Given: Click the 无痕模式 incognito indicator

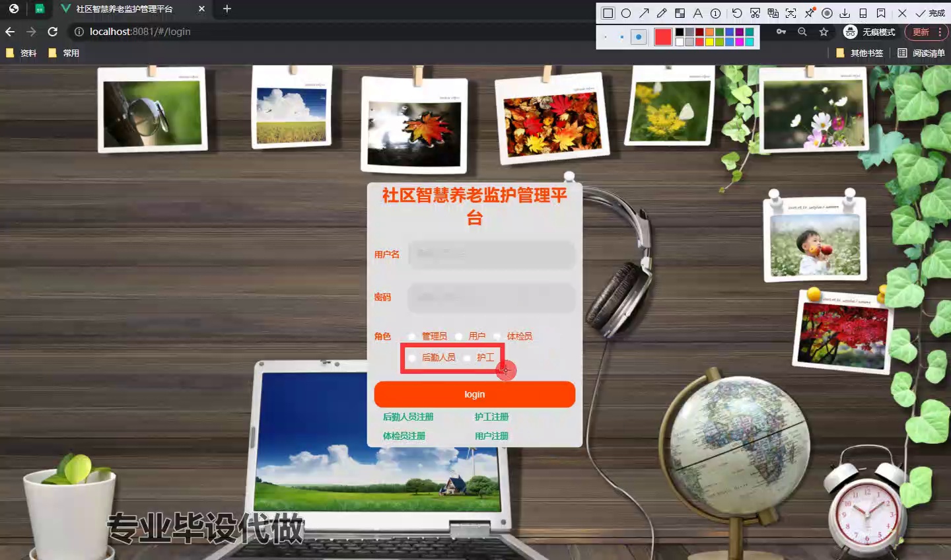Looking at the screenshot, I should (x=870, y=32).
